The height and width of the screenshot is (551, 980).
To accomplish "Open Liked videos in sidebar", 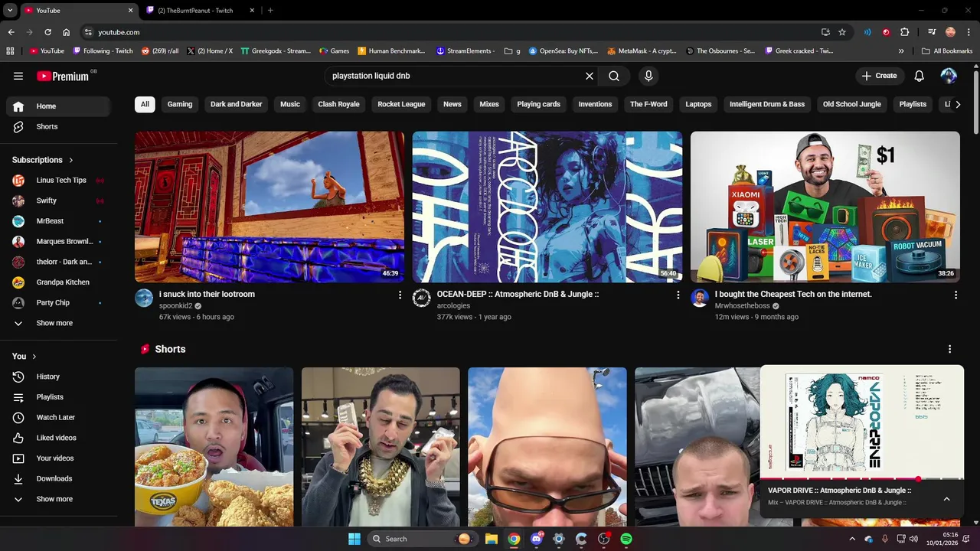I will [58, 438].
